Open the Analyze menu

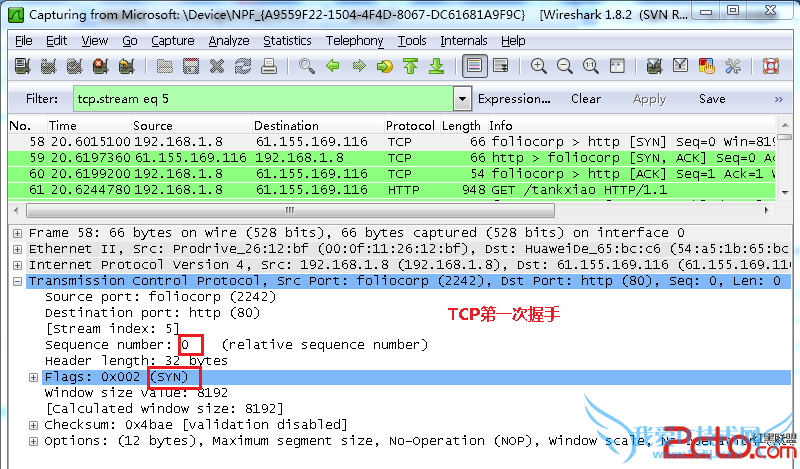(229, 40)
